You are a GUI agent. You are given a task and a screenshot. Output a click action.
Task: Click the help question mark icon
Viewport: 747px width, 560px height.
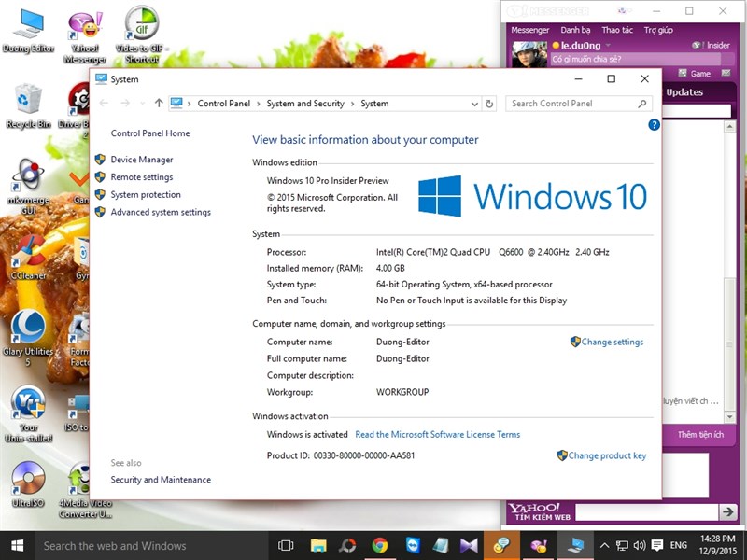654,125
